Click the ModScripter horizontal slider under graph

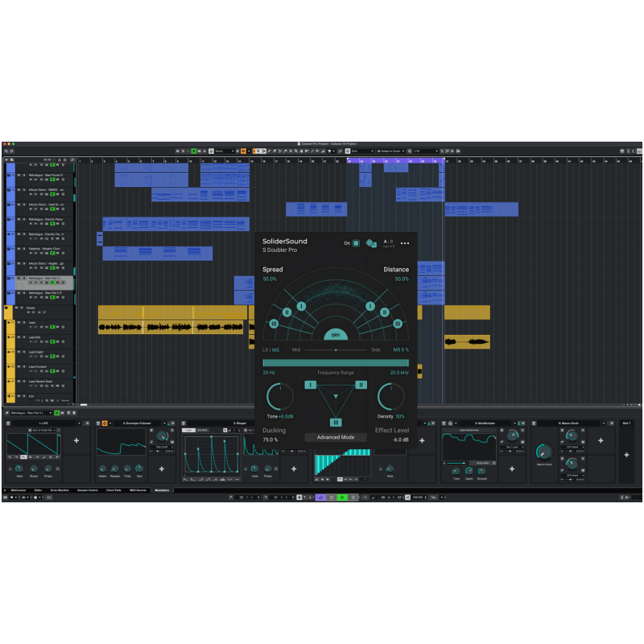pos(457,463)
